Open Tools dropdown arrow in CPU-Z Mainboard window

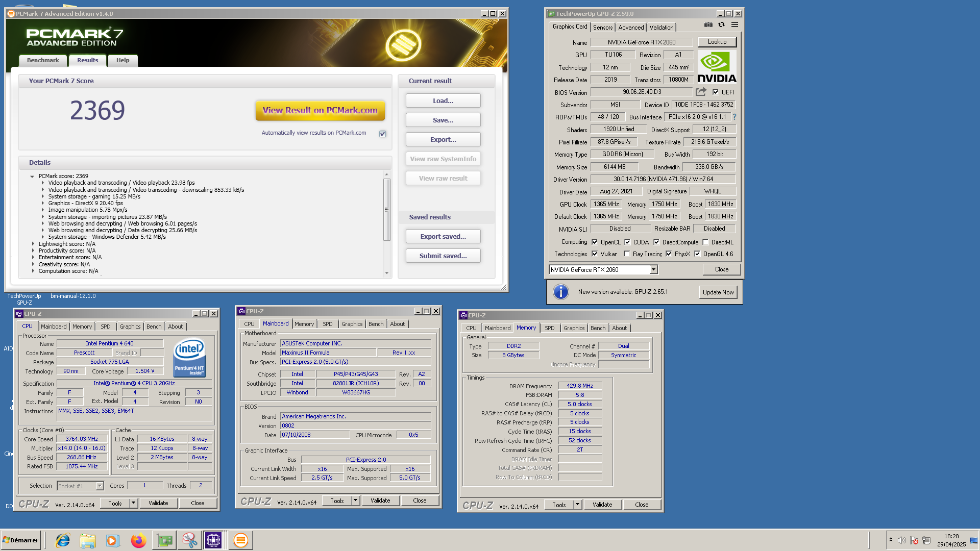tap(355, 500)
